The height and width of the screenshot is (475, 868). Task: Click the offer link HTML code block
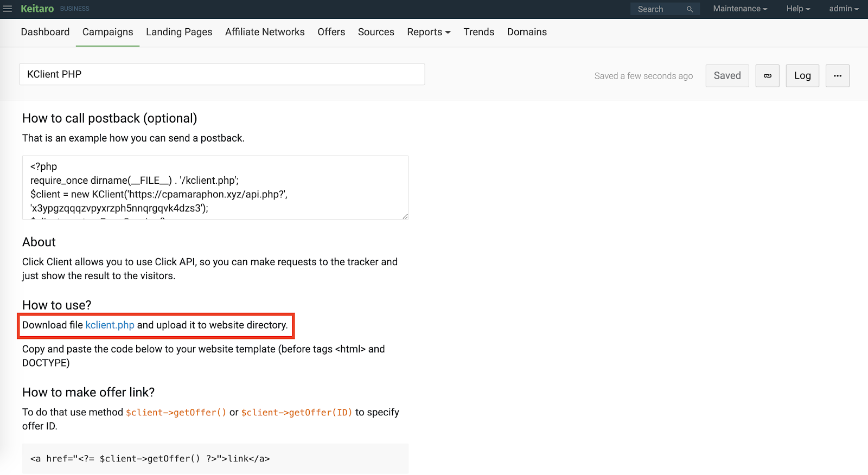pos(215,459)
